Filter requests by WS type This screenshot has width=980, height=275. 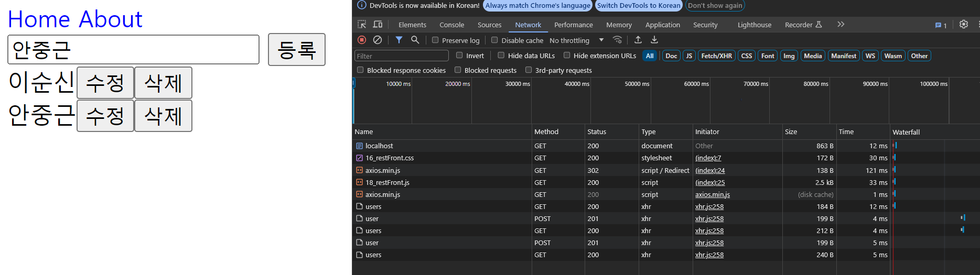tap(870, 56)
